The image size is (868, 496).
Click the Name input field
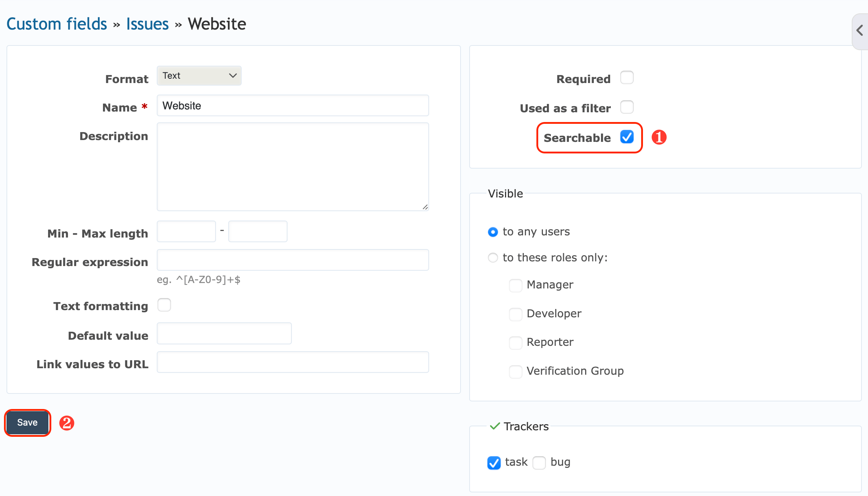pos(293,105)
